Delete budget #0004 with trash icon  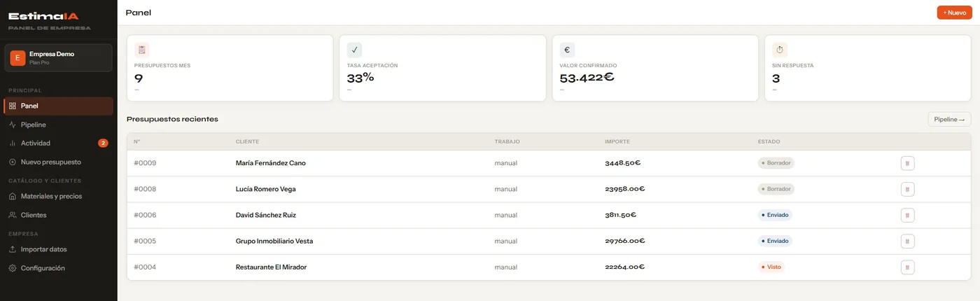coord(907,267)
